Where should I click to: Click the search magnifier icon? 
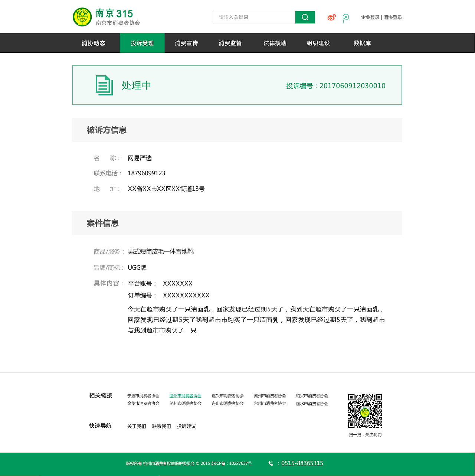(305, 17)
